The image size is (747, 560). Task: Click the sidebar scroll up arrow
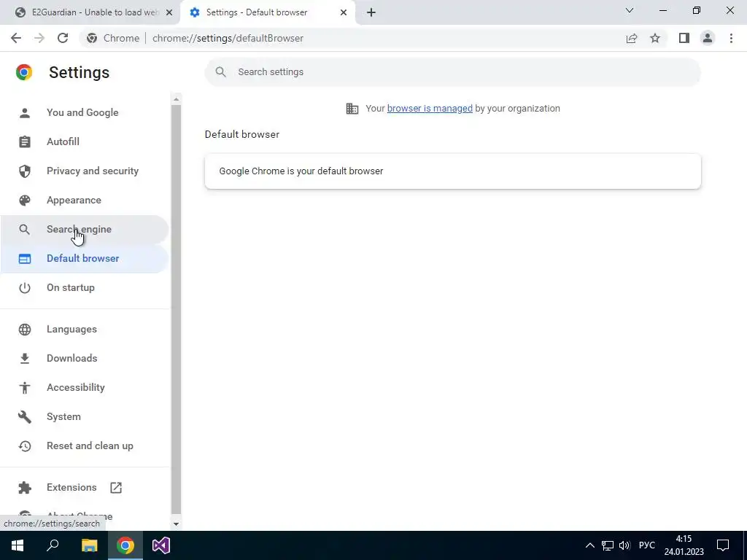177,99
